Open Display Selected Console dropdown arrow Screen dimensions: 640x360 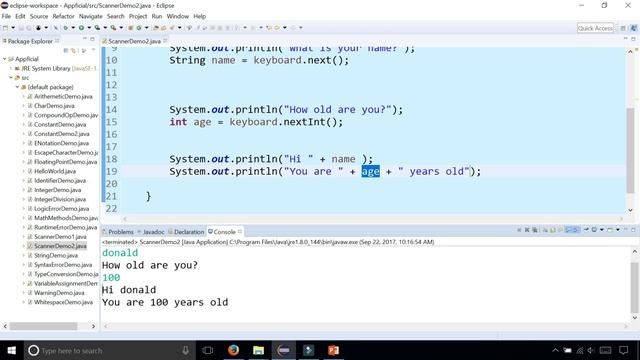[x=602, y=230]
